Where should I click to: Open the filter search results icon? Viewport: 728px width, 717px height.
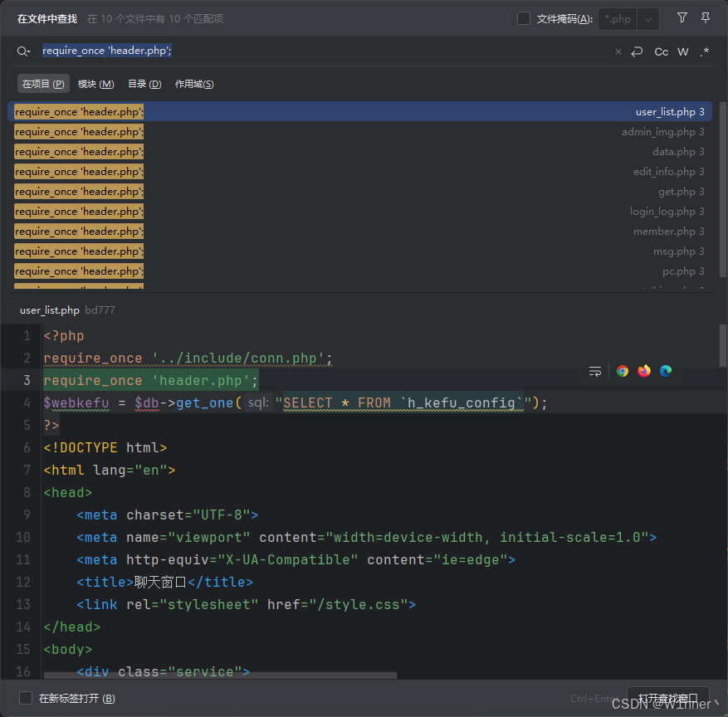682,18
